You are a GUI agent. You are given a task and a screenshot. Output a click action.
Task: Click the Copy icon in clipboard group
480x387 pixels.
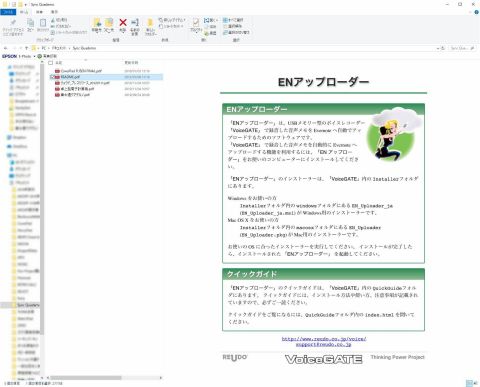coord(30,23)
